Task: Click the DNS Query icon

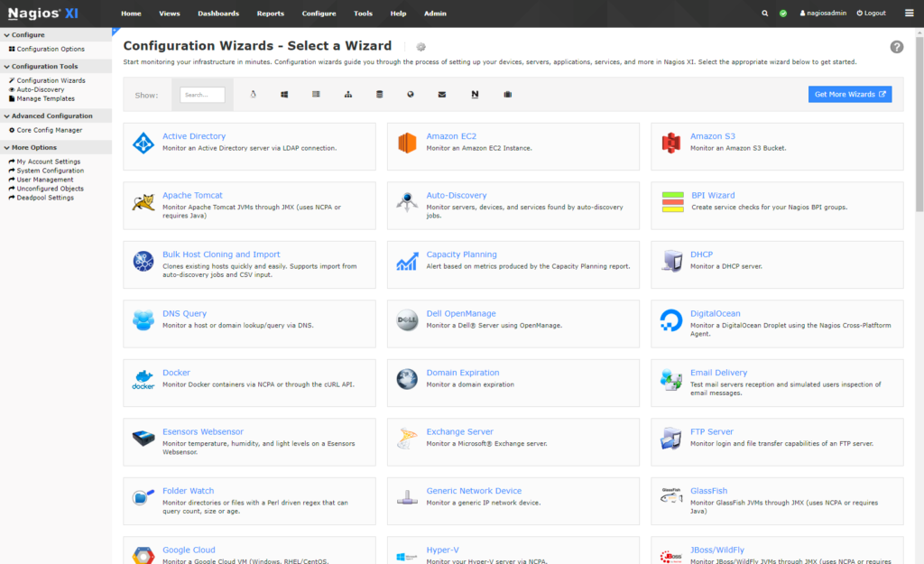Action: 143,320
